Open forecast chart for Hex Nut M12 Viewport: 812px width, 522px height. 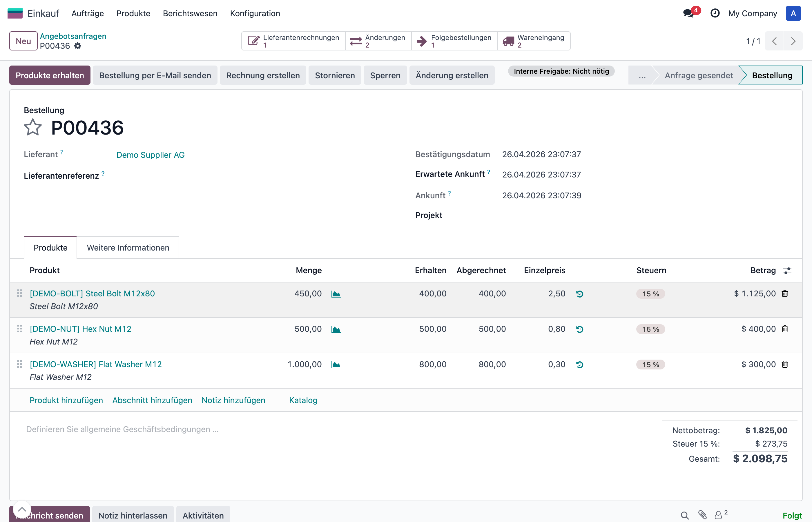pos(336,329)
